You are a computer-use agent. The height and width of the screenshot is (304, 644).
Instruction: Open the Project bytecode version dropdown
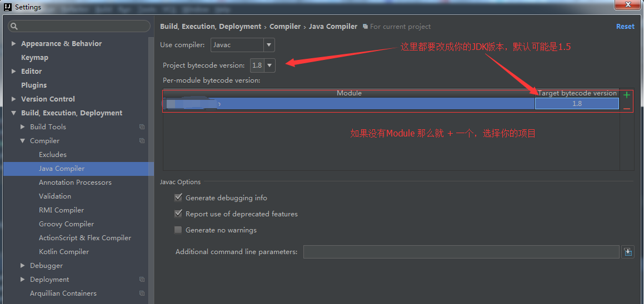[269, 65]
